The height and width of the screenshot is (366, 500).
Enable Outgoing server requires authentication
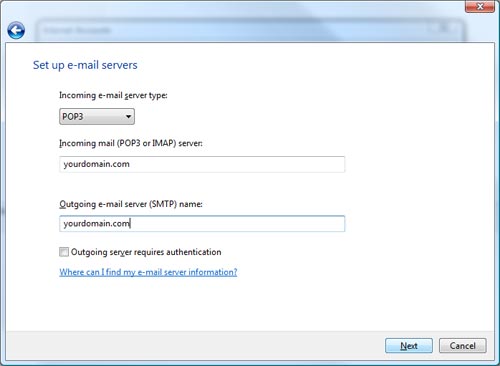pos(64,252)
